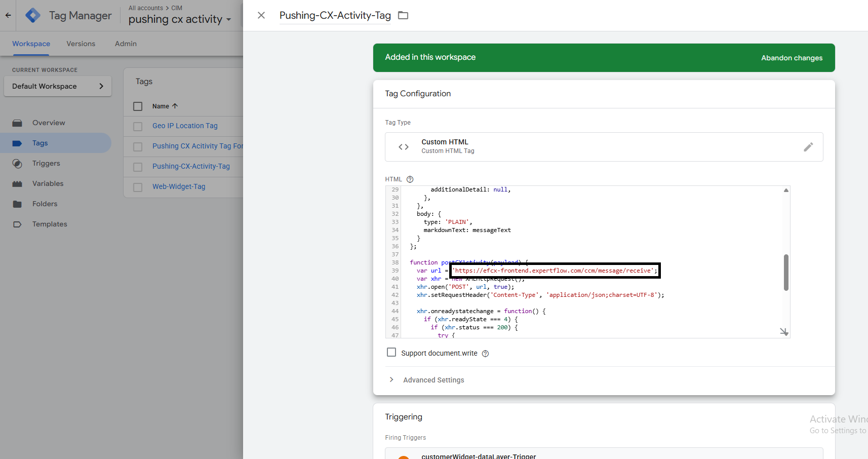
Task: Click the HTML editor vertical scrollbar thumb
Action: click(786, 273)
